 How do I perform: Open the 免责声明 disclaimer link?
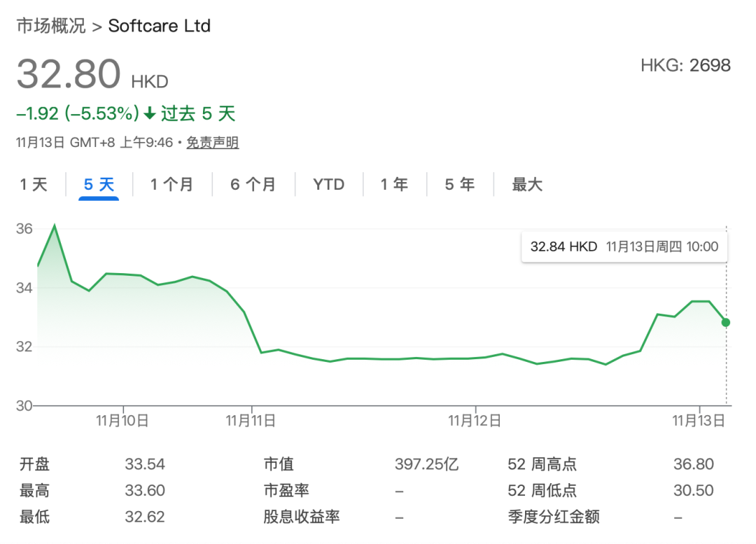point(212,143)
